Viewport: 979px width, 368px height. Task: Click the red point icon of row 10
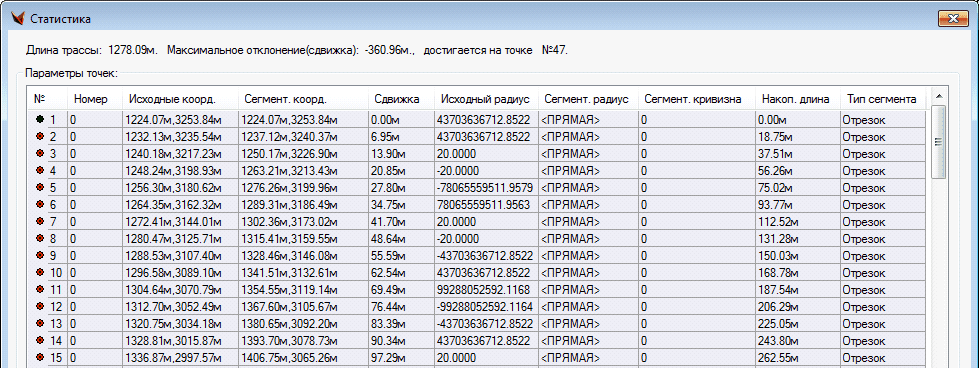pos(40,272)
